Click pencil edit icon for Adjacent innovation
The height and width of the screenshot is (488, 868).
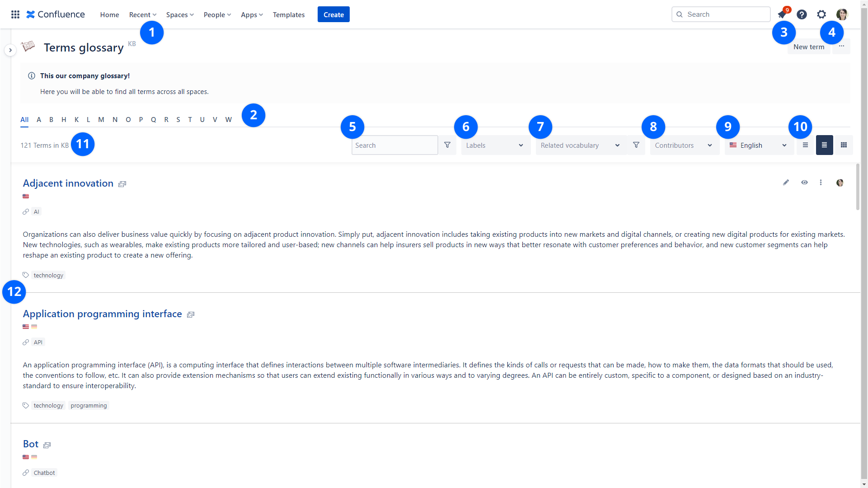click(786, 183)
